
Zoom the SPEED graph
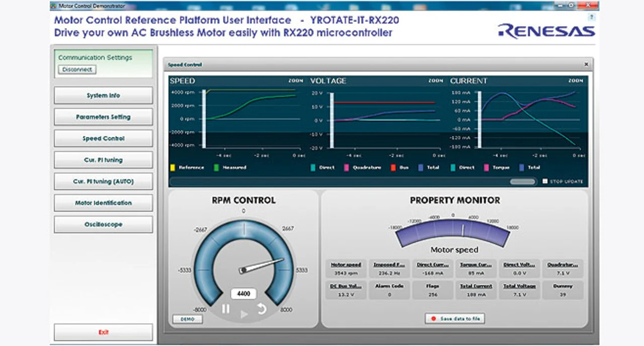click(x=296, y=81)
